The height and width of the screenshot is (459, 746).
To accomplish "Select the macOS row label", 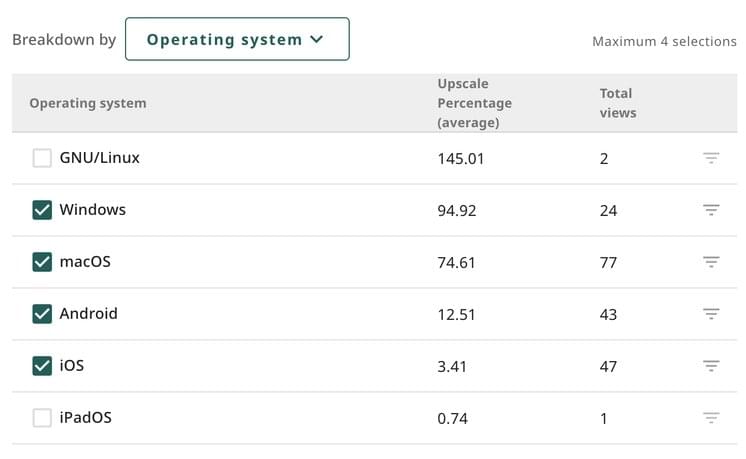I will (x=85, y=262).
